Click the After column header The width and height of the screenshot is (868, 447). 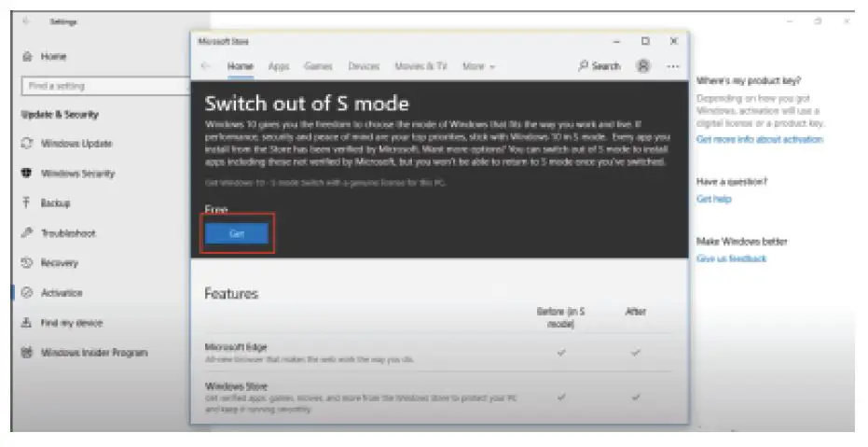click(636, 312)
